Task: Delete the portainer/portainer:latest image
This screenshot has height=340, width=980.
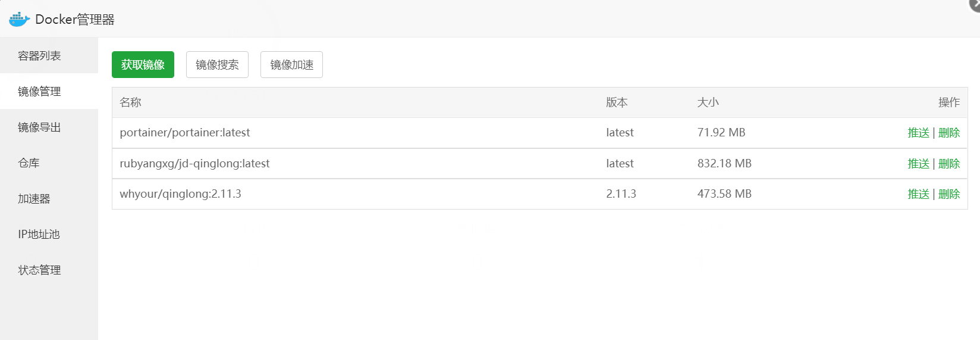Action: 949,133
